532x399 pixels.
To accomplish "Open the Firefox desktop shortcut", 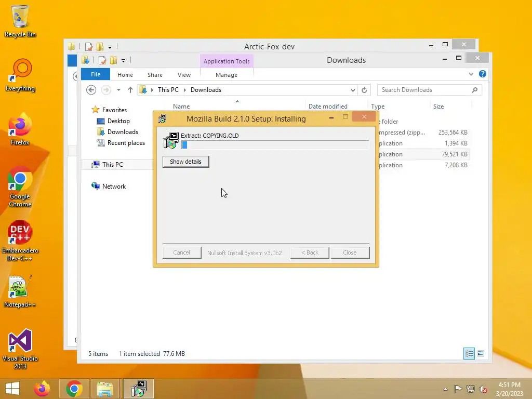I will [x=20, y=129].
